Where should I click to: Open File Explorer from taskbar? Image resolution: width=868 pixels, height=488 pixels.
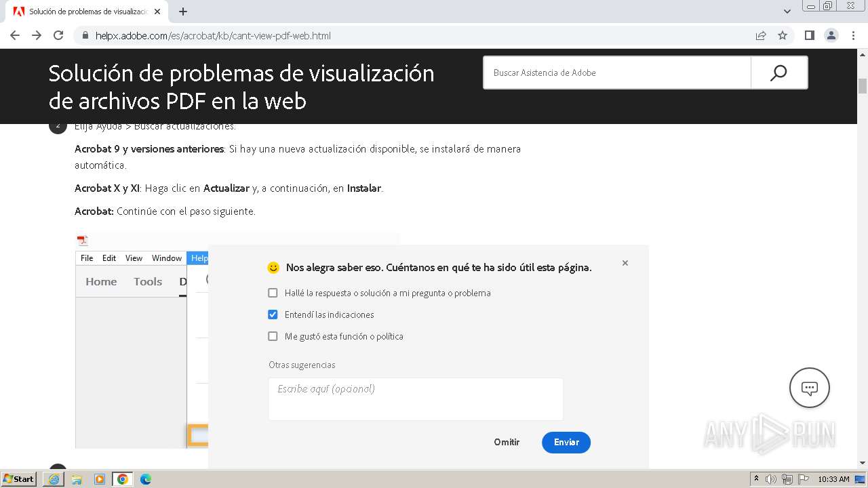77,479
